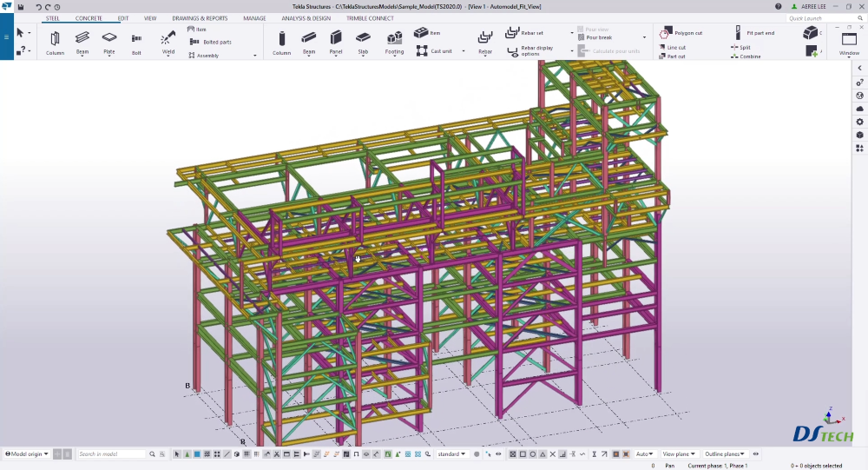Select the steel Column tool
Image resolution: width=868 pixels, height=470 pixels.
pos(55,43)
